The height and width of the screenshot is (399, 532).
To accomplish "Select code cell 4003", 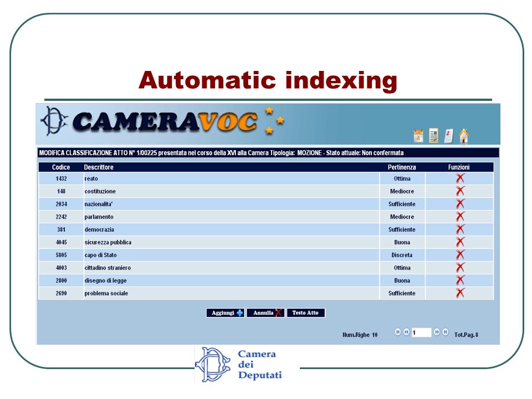I will [61, 268].
